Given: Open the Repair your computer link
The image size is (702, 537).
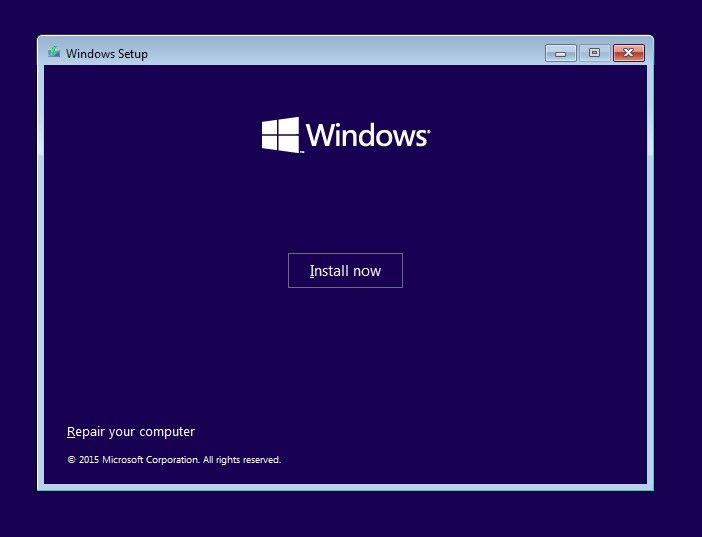Looking at the screenshot, I should point(131,432).
